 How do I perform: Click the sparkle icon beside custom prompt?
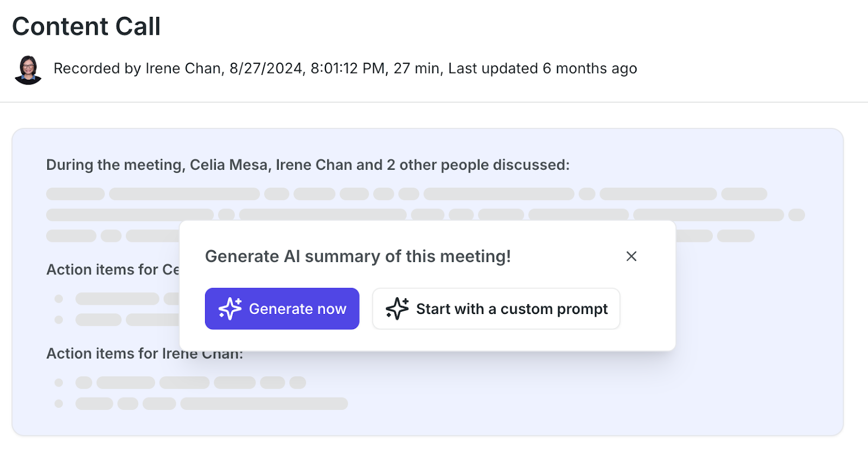pos(397,309)
